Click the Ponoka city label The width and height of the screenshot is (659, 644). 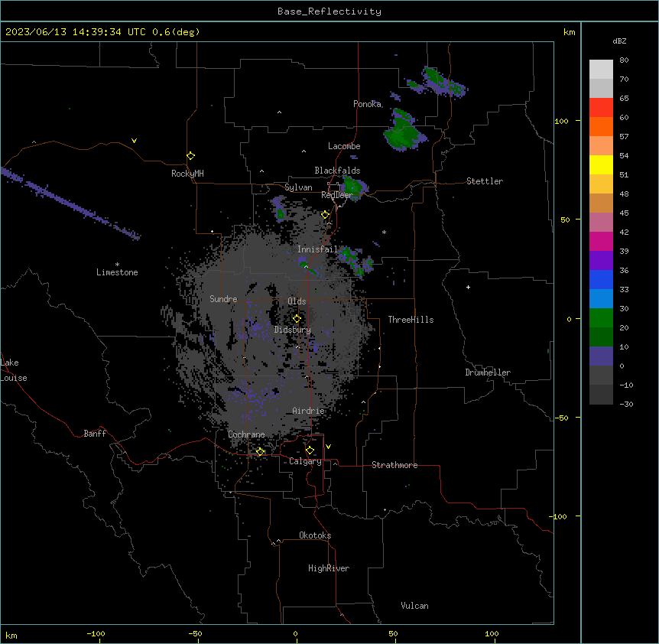[x=367, y=104]
